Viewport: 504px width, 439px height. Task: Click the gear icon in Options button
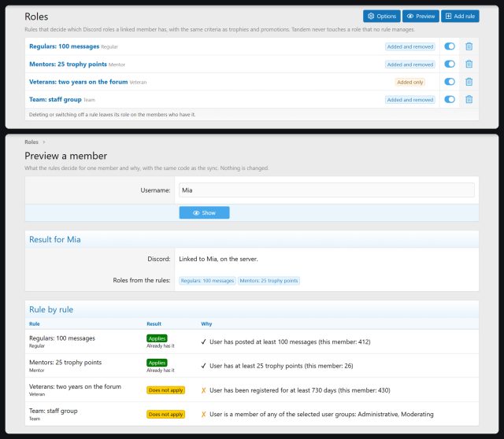pyautogui.click(x=371, y=16)
